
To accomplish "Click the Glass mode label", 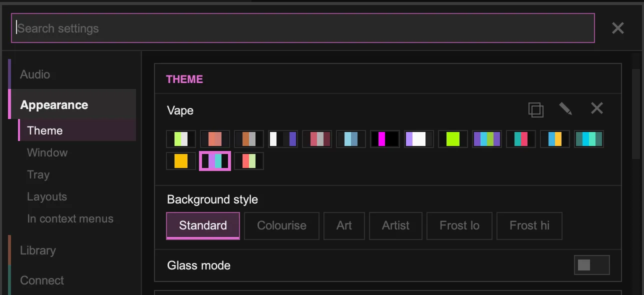I will [199, 265].
